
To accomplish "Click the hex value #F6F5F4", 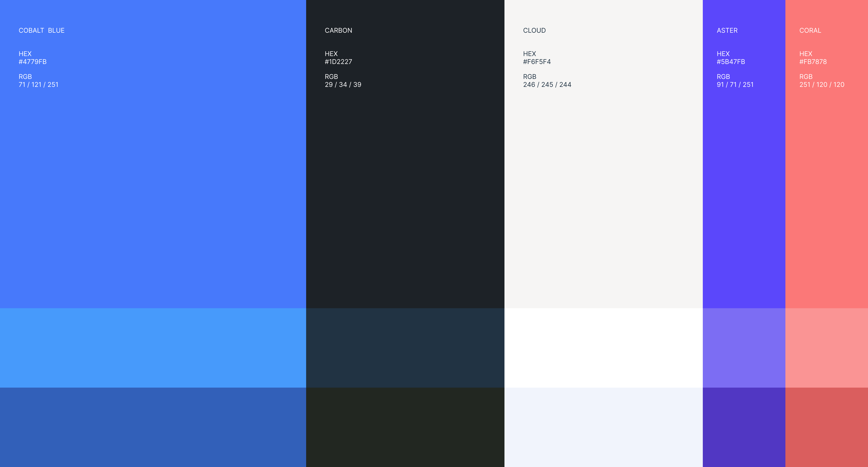I will 537,62.
